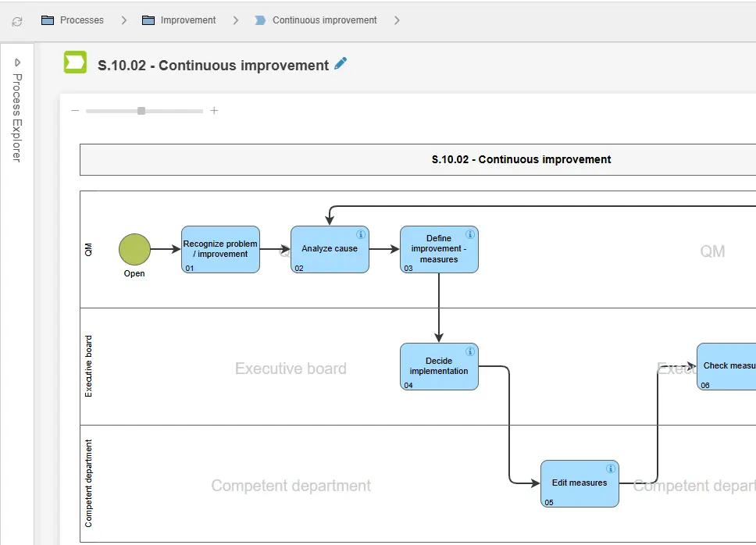Image resolution: width=756 pixels, height=545 pixels.
Task: Open info icon on Define improvement - measures
Action: tap(469, 233)
